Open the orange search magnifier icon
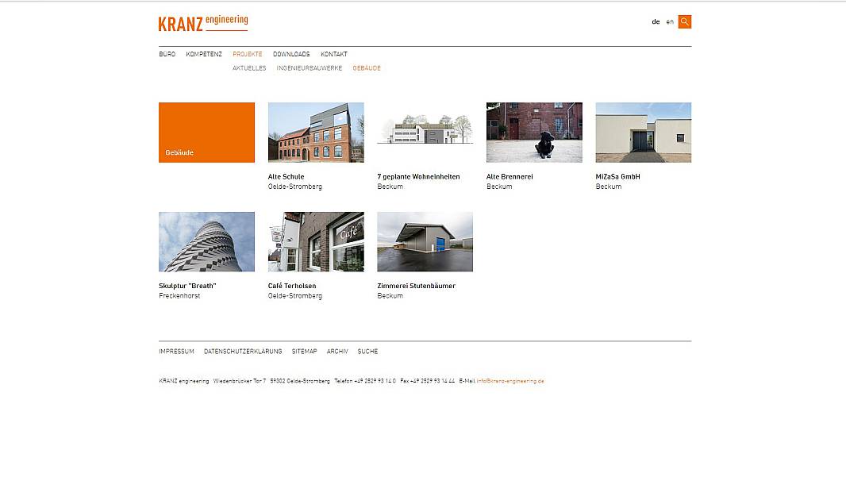This screenshot has height=504, width=846. click(x=684, y=21)
